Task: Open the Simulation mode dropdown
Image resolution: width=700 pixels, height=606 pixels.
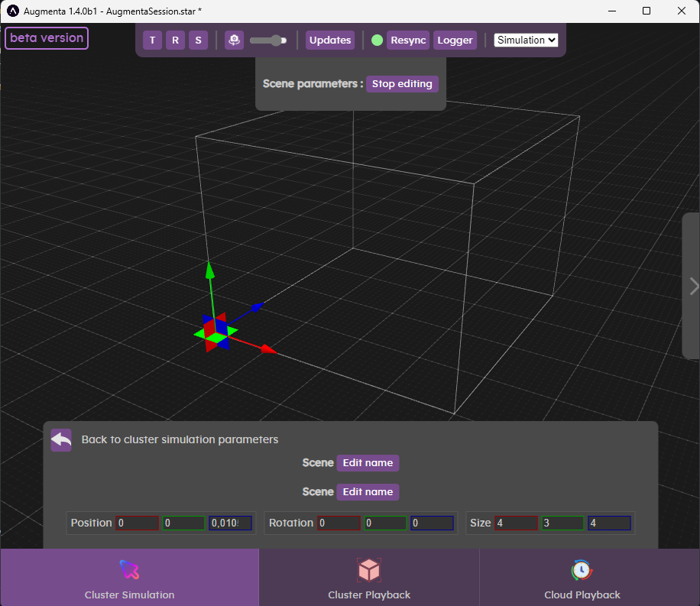Action: tap(526, 41)
